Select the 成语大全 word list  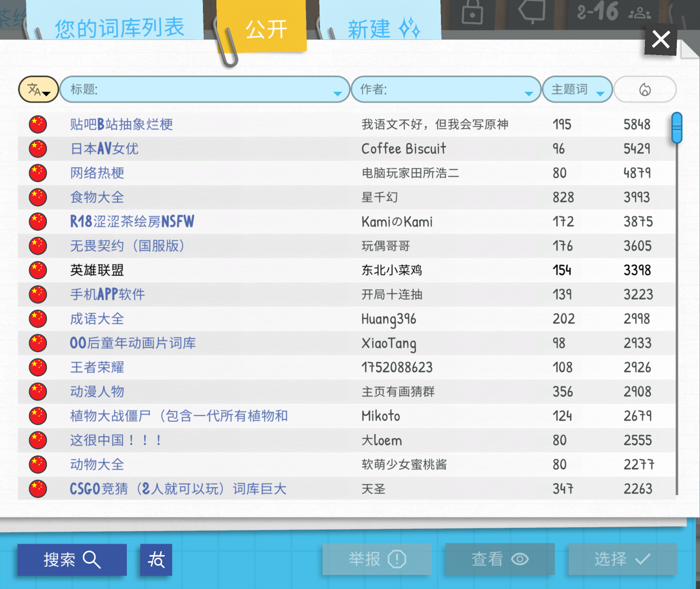pos(347,319)
